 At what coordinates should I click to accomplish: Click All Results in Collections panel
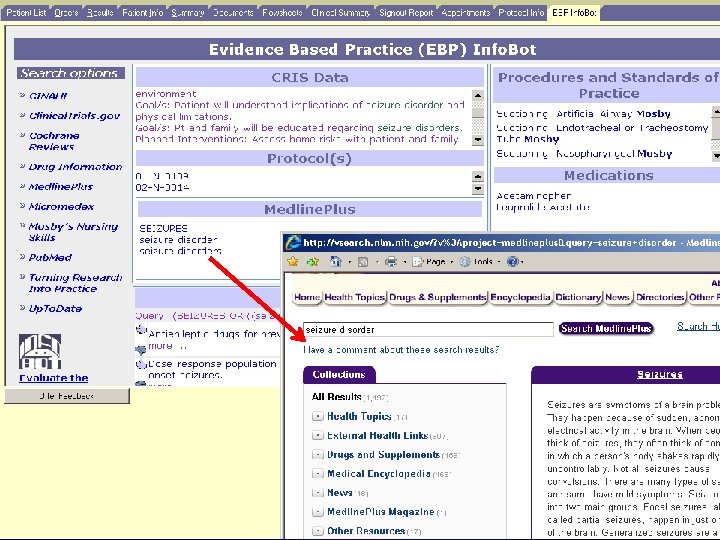[x=337, y=397]
